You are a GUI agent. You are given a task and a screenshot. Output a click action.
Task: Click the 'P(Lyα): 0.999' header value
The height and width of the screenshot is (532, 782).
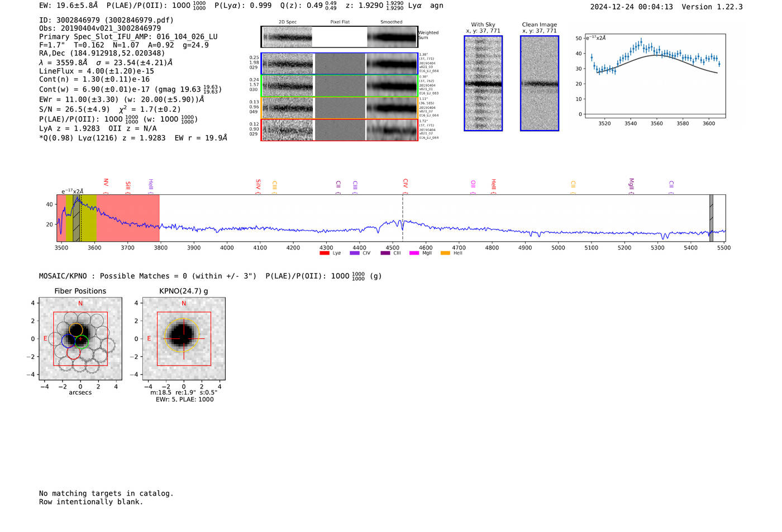pyautogui.click(x=243, y=6)
